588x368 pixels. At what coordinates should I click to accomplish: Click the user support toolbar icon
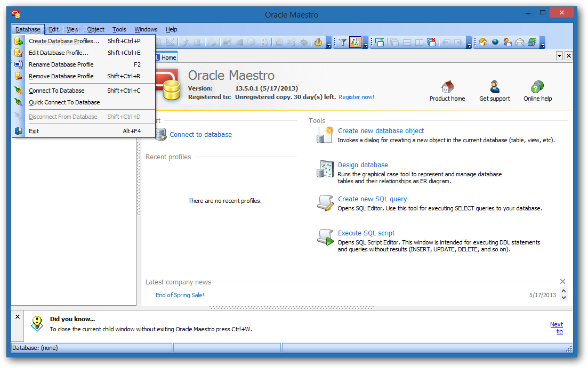coord(508,43)
